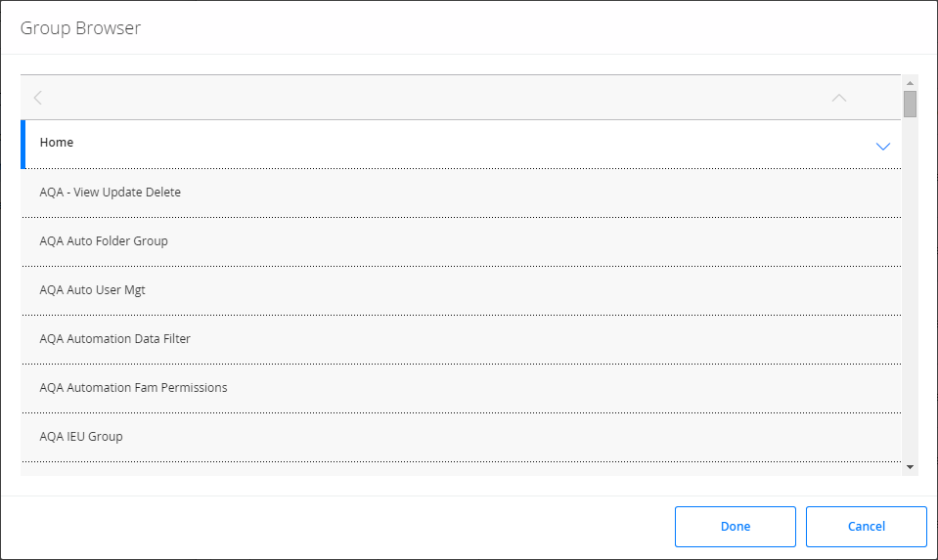The height and width of the screenshot is (560, 938).
Task: Pick the AQA Auto User Mgt group
Action: click(x=461, y=291)
